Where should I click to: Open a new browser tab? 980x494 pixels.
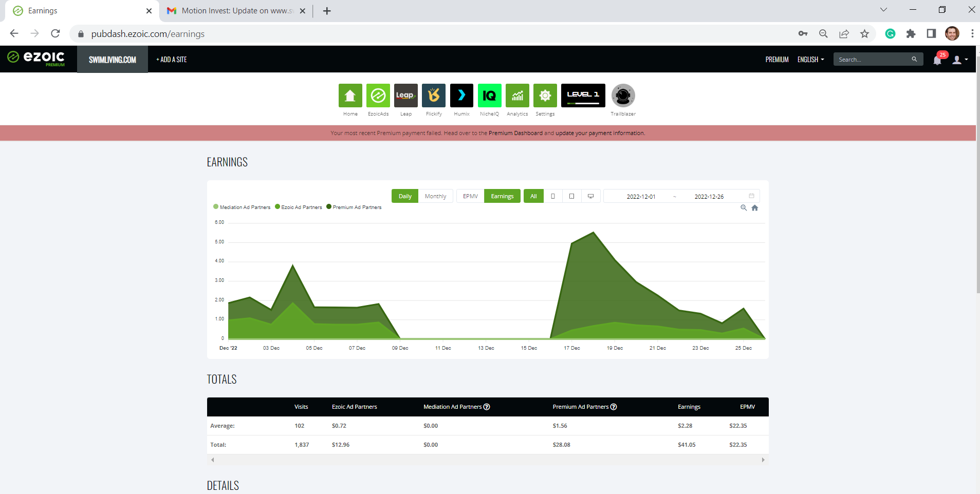pyautogui.click(x=327, y=11)
